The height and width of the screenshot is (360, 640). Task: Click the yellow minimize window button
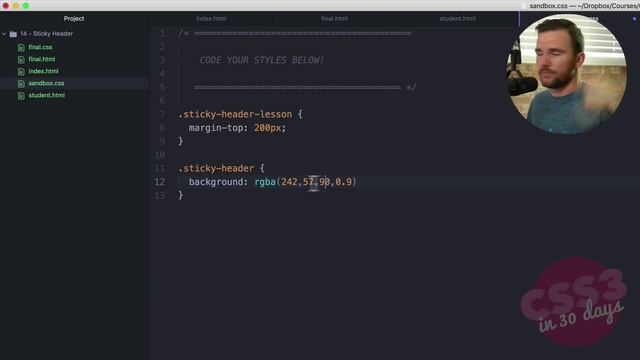click(16, 6)
